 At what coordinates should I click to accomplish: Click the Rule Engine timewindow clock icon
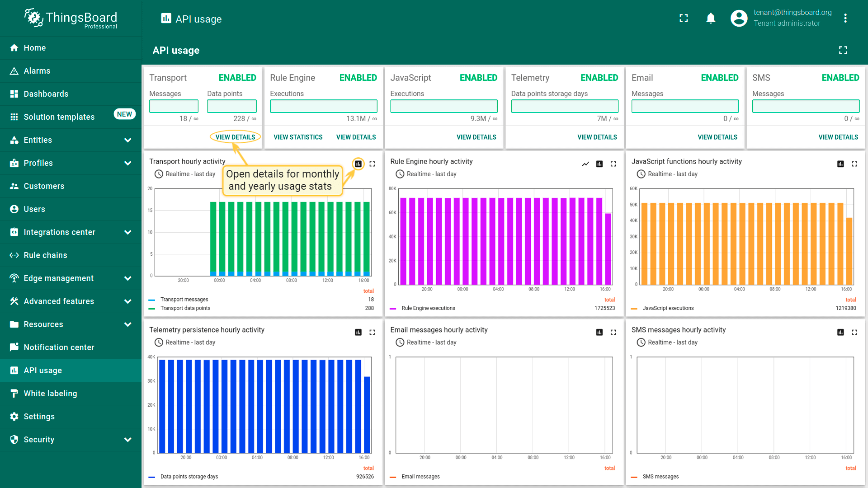coord(400,174)
